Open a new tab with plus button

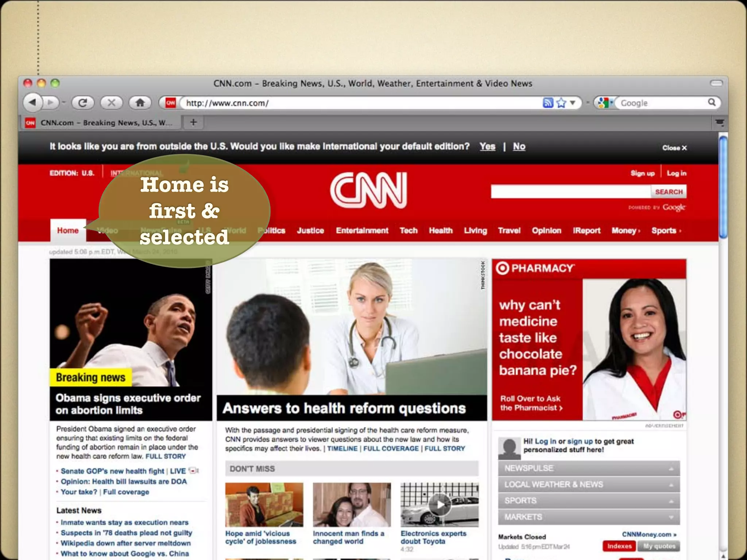tap(193, 122)
